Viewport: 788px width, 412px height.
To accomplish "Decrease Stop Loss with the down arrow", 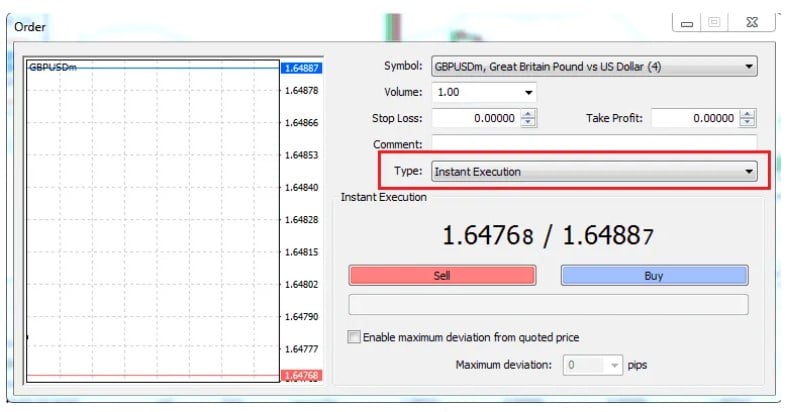I will click(x=529, y=123).
